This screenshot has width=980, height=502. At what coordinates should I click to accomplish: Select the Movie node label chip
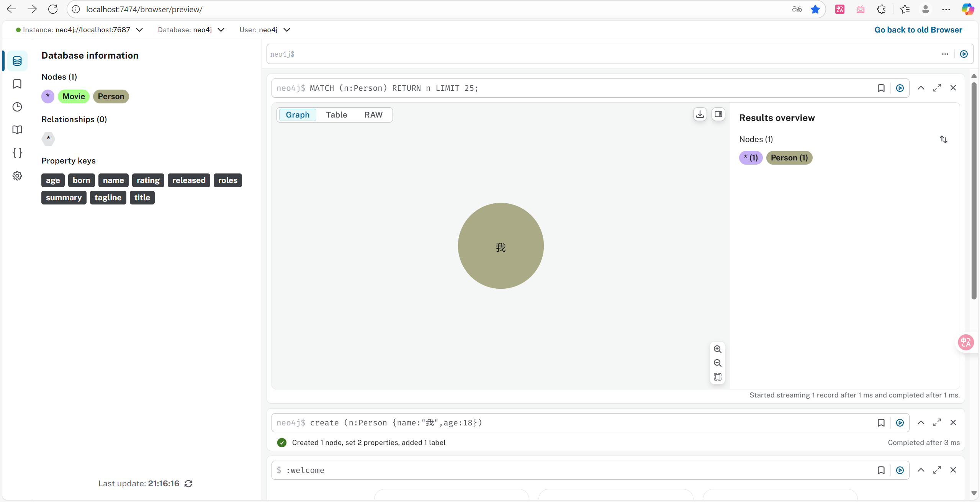point(74,96)
